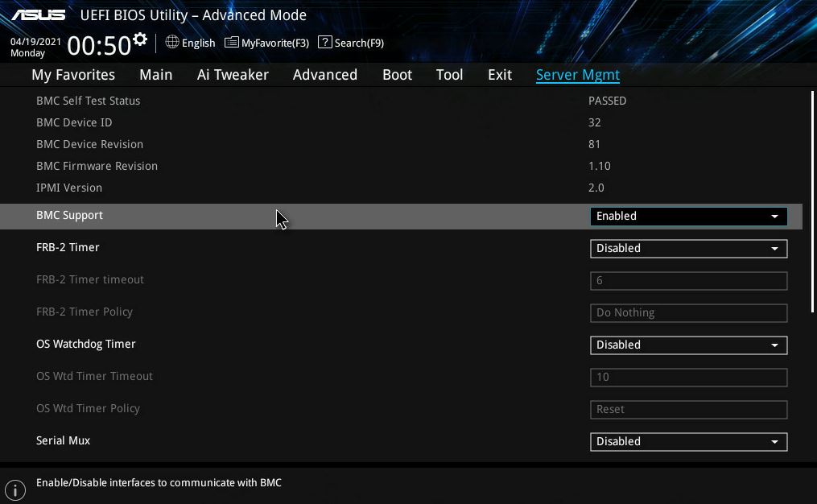
Task: Click the ASUS logo
Action: coord(38,14)
